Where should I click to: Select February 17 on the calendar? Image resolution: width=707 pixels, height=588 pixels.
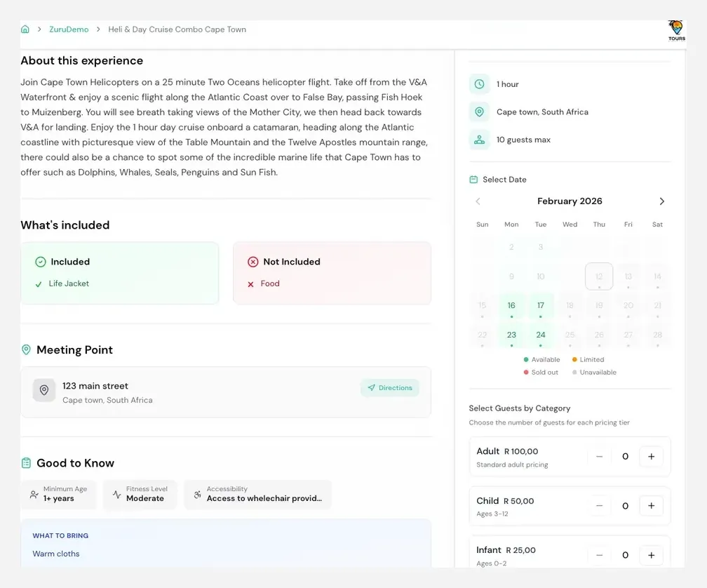[541, 306]
